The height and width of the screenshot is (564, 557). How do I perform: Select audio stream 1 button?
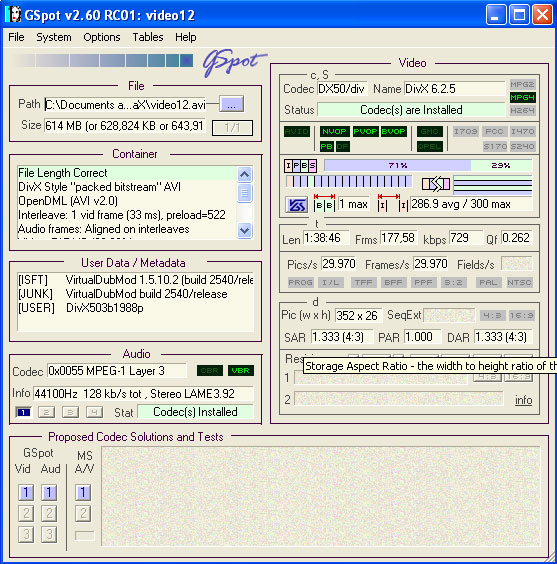[x=24, y=412]
